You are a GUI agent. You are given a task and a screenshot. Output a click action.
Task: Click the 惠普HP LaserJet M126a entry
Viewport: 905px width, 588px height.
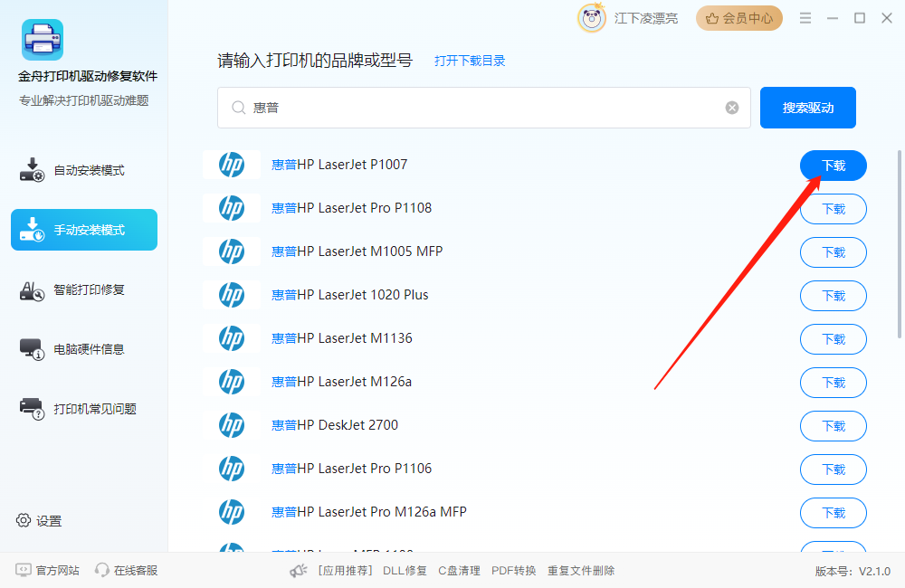click(x=342, y=382)
